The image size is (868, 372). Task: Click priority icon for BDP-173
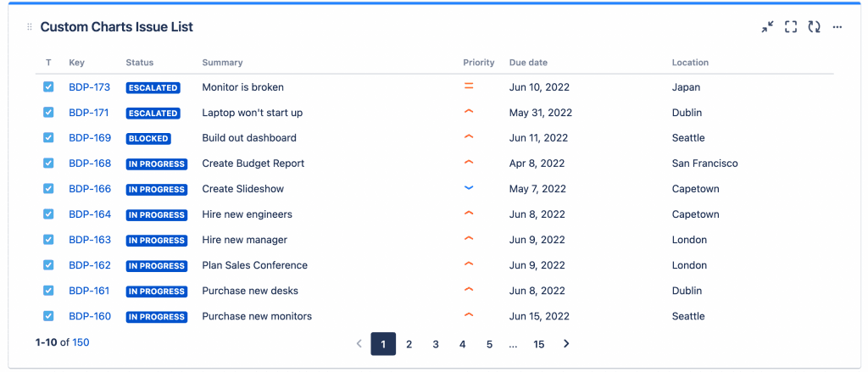click(469, 86)
